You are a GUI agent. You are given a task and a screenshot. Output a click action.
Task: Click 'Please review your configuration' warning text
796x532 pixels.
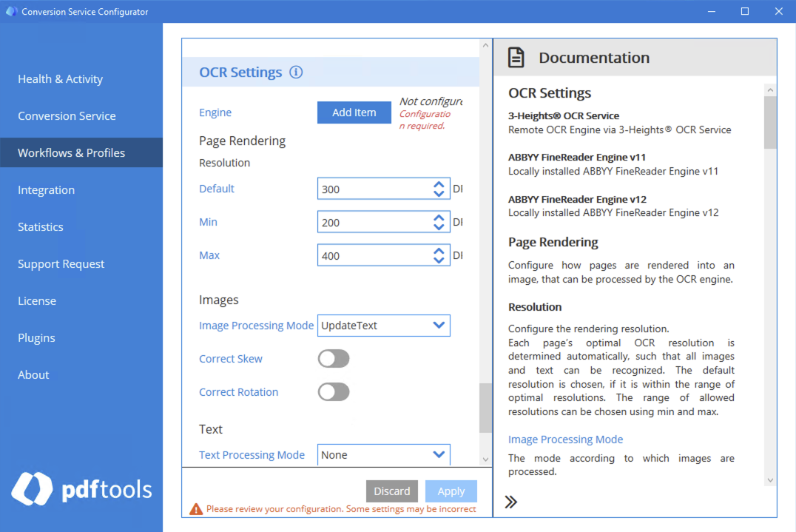pos(341,509)
